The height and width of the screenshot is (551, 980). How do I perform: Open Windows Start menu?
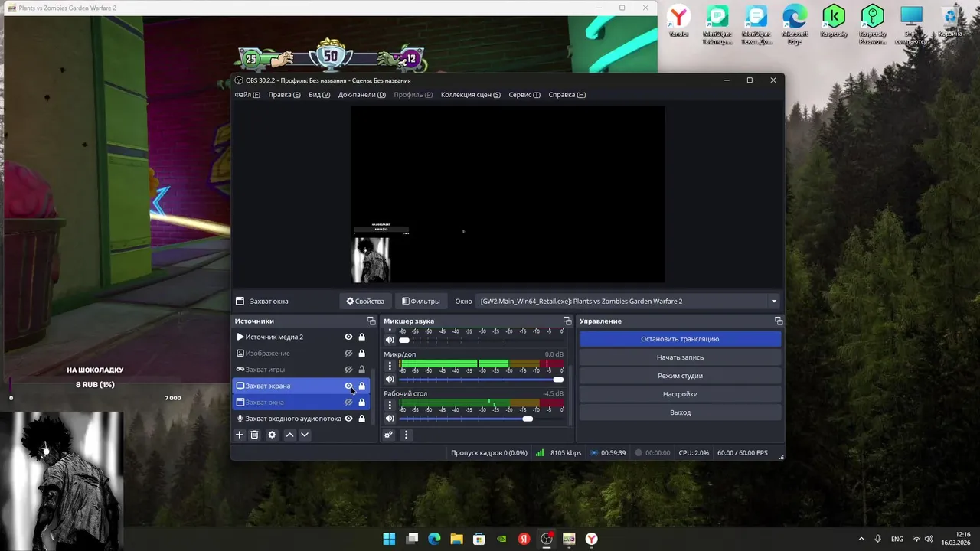(x=389, y=539)
